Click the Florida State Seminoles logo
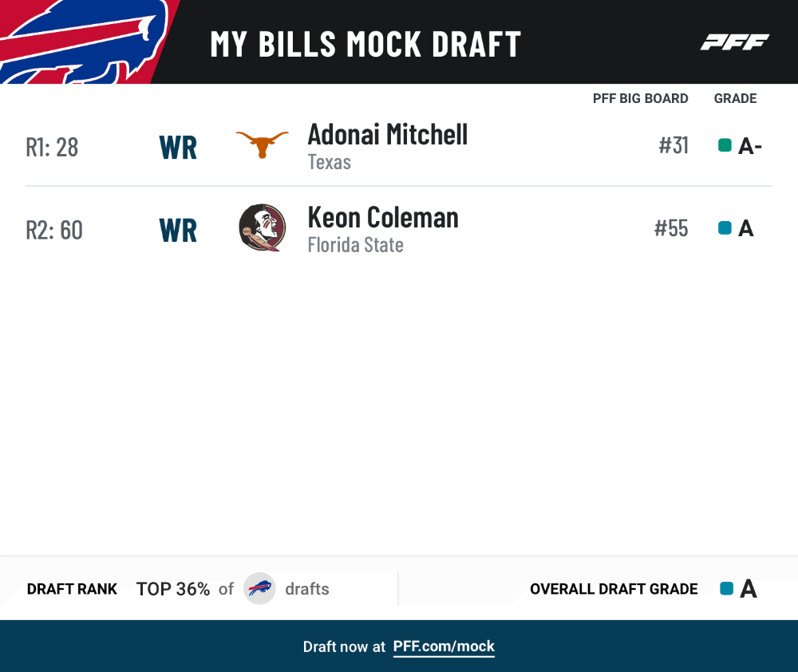The image size is (798, 672). coord(262,227)
